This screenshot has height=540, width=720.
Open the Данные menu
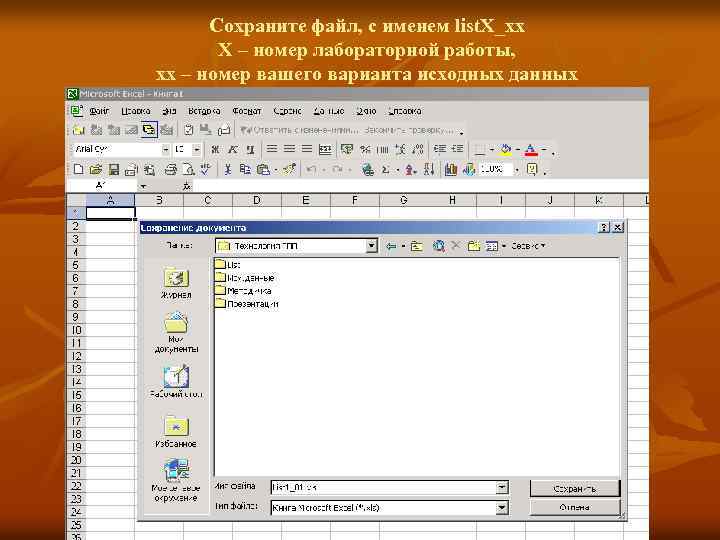coord(329,111)
